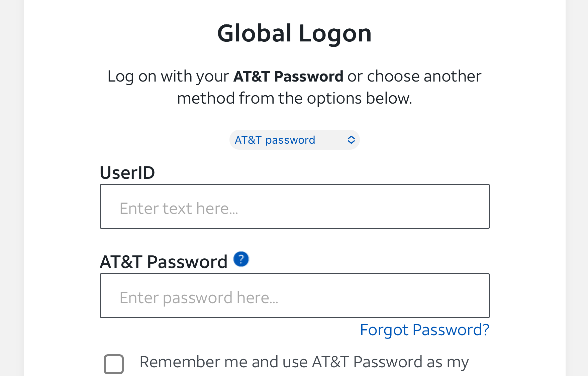Click the "Enter password here..." placeholder
This screenshot has width=588, height=376.
[199, 298]
